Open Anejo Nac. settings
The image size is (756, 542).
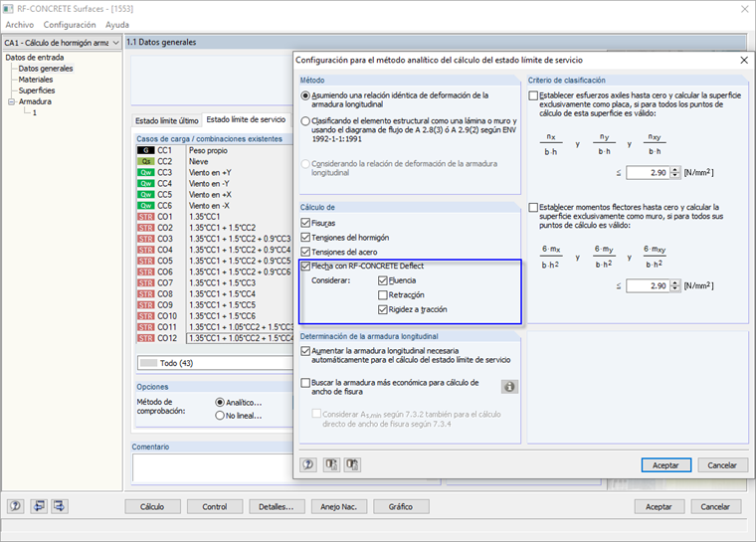coord(338,507)
